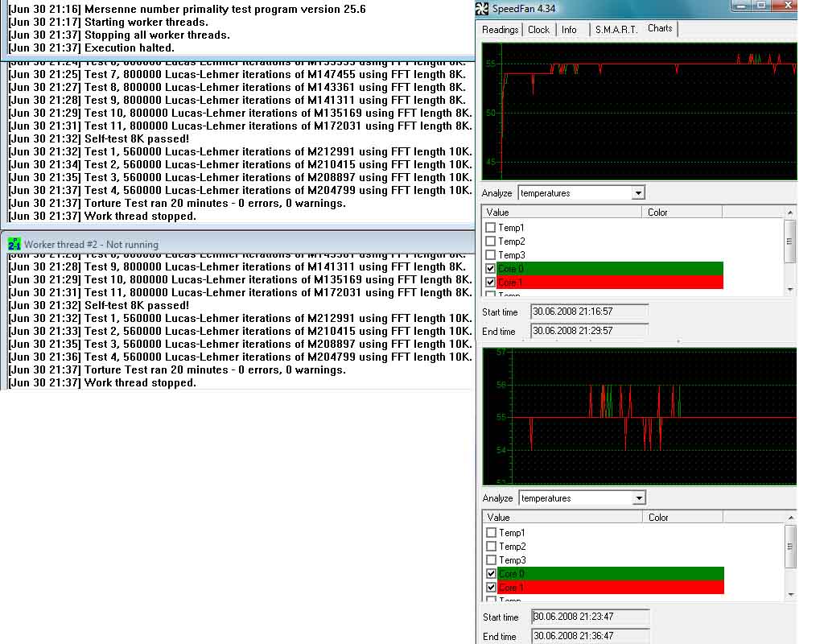
Task: Enable Temp3 checkbox in lower list
Action: 491,560
